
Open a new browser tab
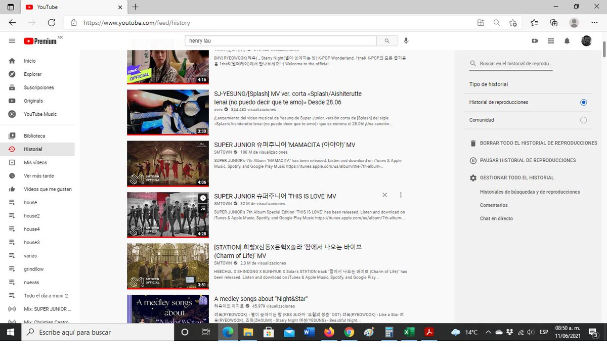(135, 7)
